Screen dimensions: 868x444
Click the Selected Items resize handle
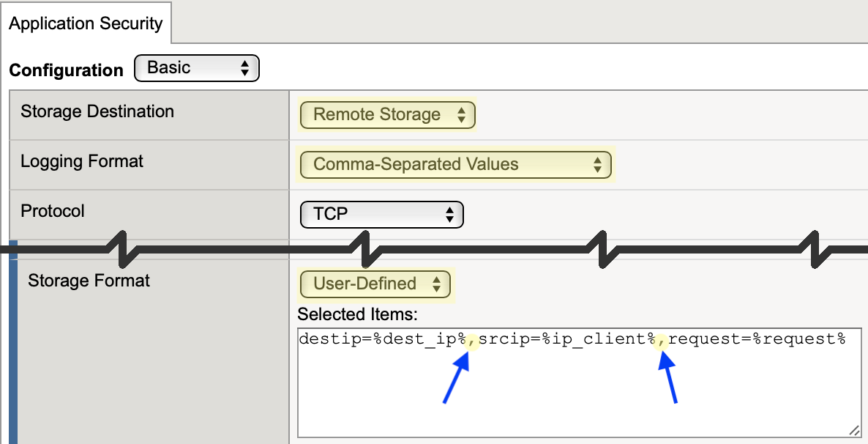coord(854,430)
